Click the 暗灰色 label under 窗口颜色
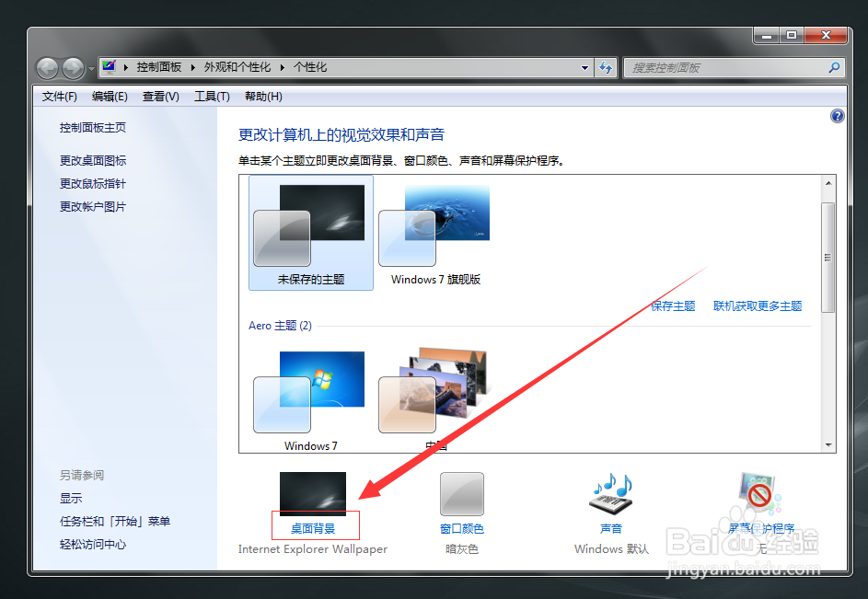Screen dimensions: 868x599 coord(462,549)
